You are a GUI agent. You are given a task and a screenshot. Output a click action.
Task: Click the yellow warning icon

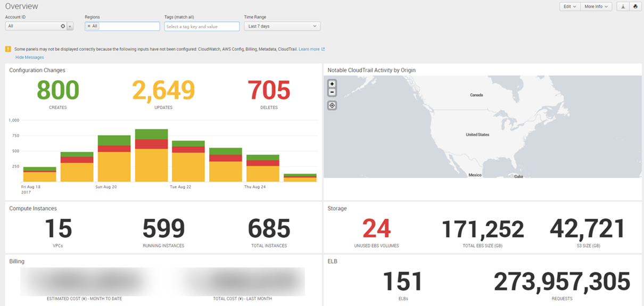click(8, 49)
